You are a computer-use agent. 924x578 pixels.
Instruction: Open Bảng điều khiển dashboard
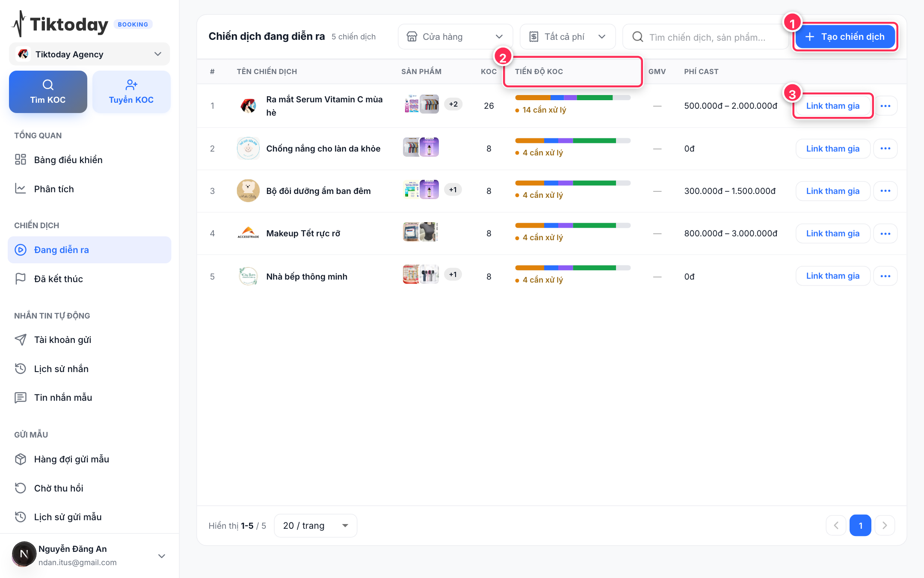click(x=89, y=160)
